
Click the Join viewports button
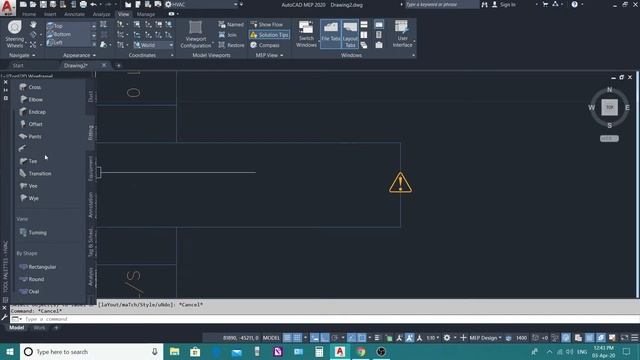228,35
